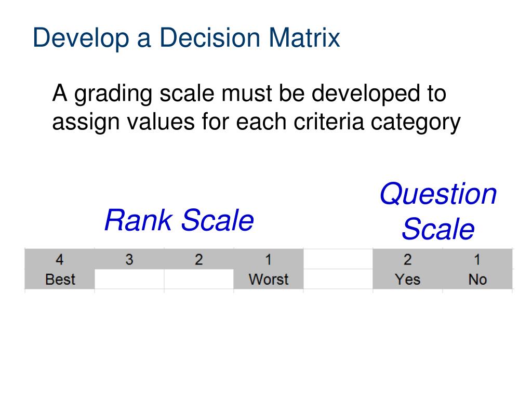
Task: Click the rank cell with value 4
Action: coord(60,259)
